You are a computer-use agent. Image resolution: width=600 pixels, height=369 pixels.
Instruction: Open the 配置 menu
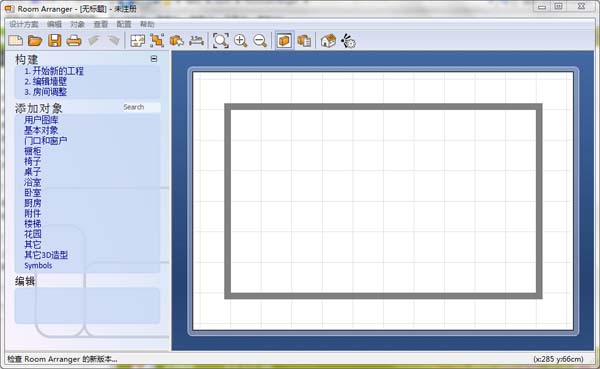(124, 24)
